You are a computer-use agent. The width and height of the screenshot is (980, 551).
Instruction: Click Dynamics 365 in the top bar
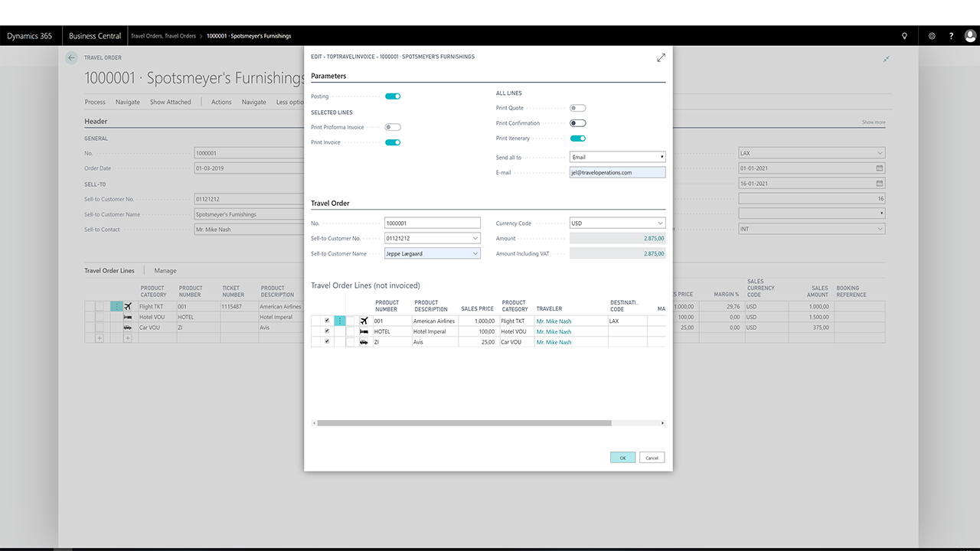coord(29,36)
